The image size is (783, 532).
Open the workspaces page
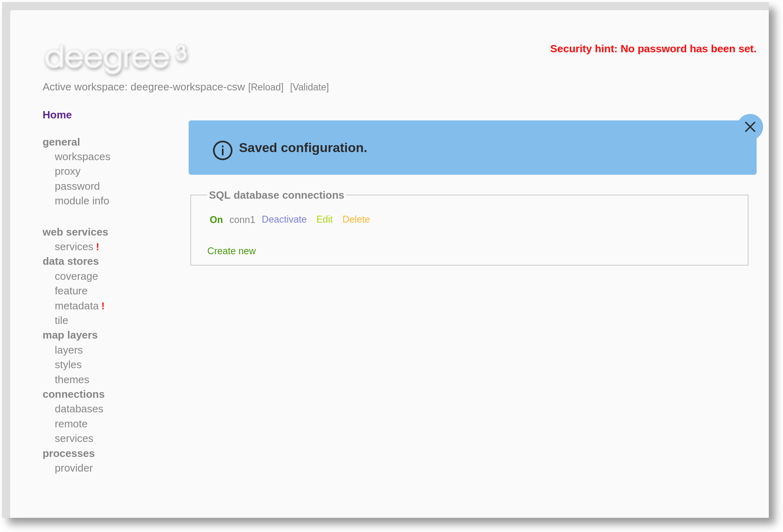coord(82,157)
